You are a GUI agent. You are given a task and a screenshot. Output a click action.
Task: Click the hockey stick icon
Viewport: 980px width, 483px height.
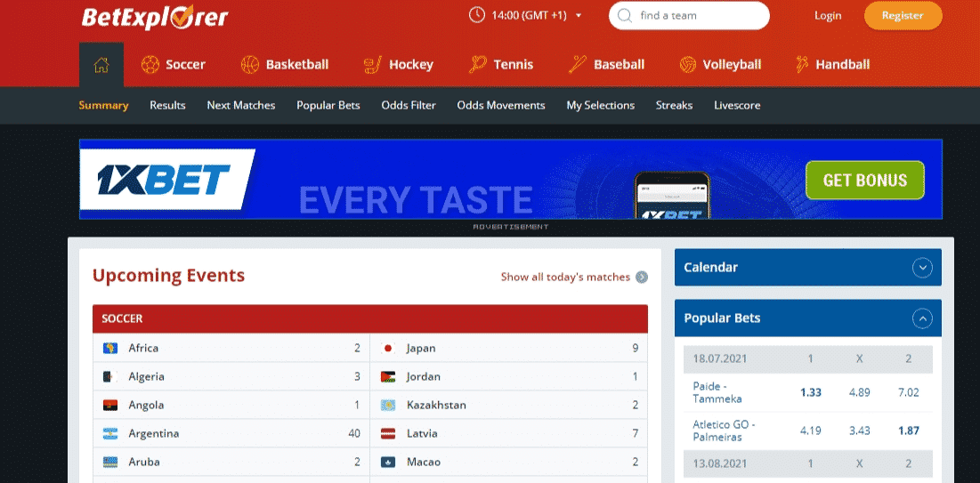coord(372,64)
